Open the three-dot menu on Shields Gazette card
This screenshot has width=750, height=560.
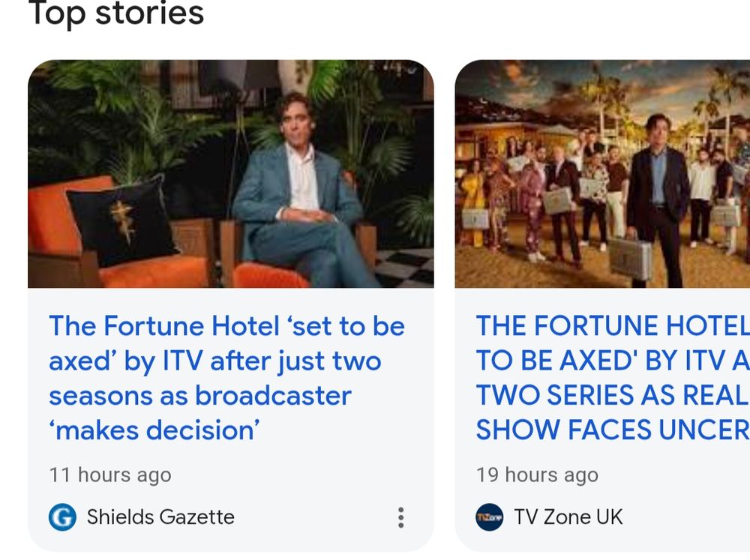coord(401,517)
